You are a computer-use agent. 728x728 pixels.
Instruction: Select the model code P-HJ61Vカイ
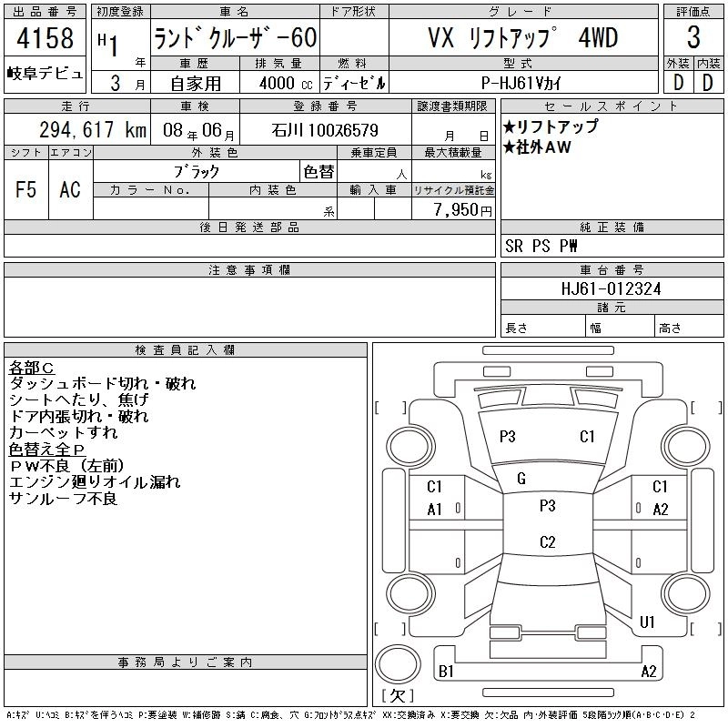click(x=521, y=83)
